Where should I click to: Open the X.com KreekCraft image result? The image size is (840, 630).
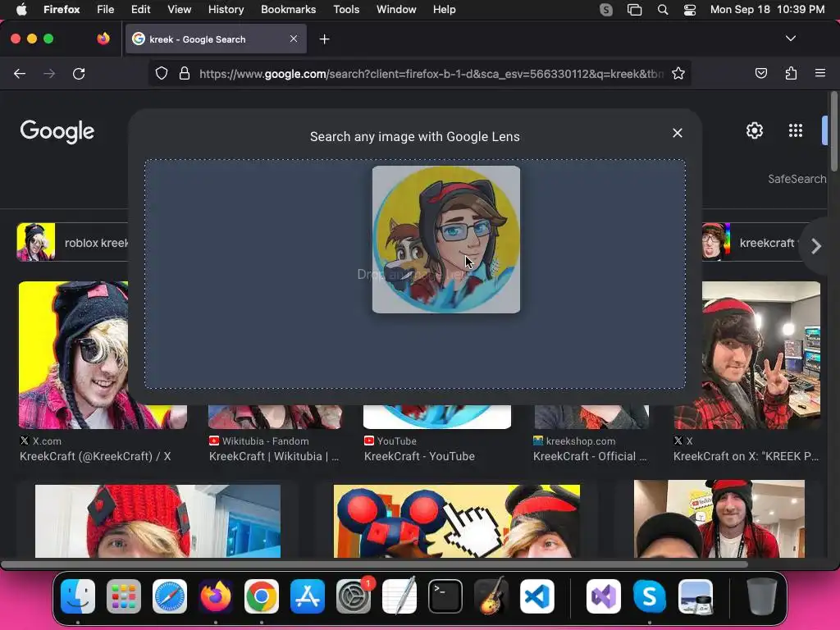[73, 355]
